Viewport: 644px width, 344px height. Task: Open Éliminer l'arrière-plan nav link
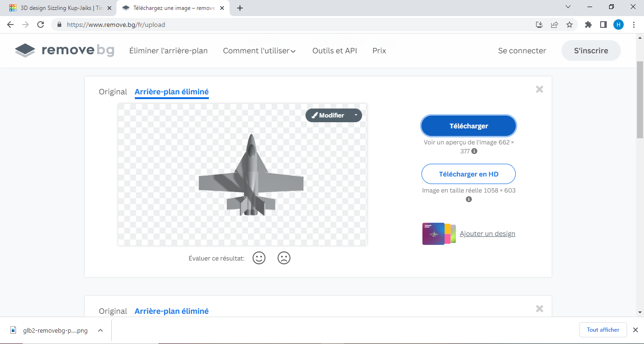click(x=168, y=50)
